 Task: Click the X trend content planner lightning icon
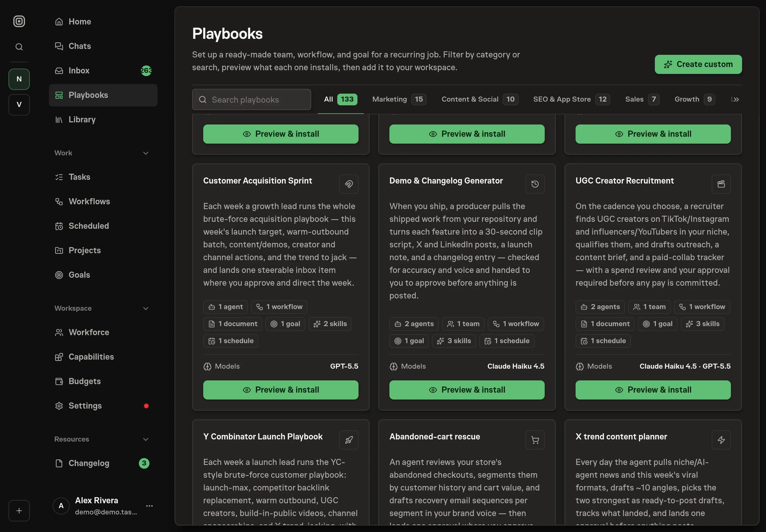pyautogui.click(x=721, y=440)
